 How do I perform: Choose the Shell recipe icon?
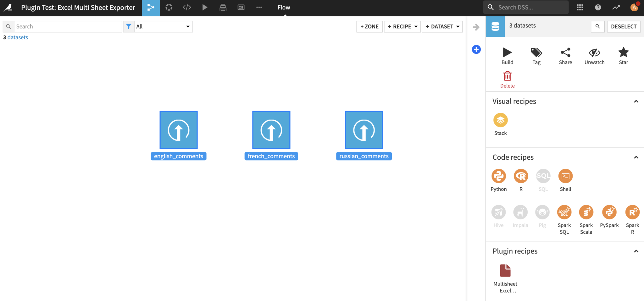[x=565, y=176]
